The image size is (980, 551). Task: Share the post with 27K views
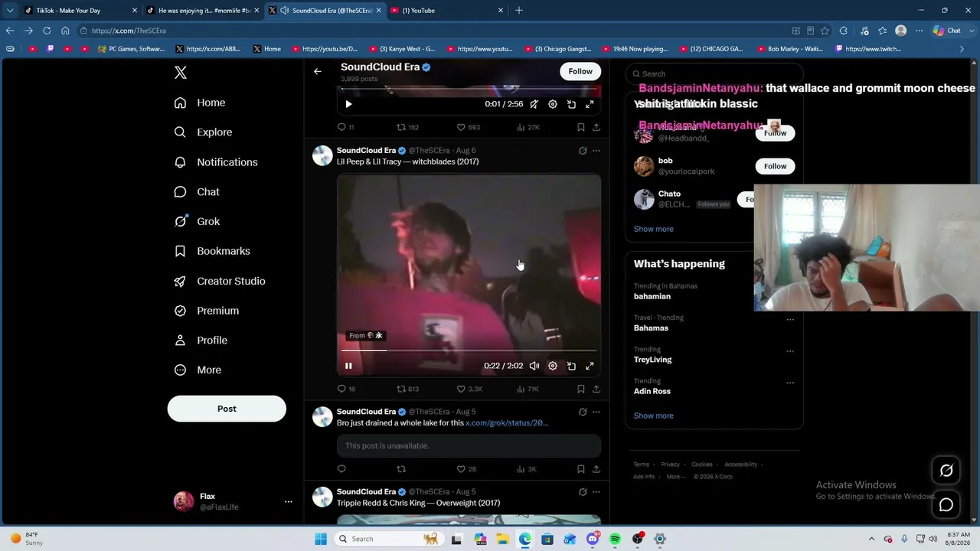coord(596,127)
